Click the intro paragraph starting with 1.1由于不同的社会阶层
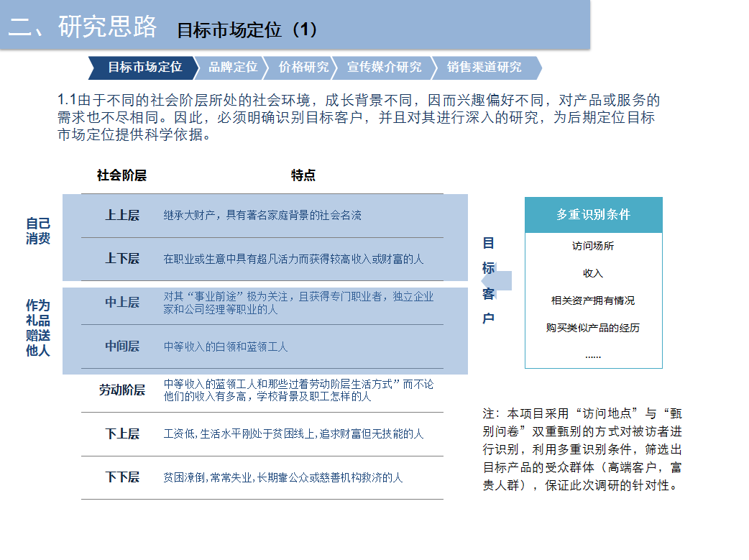The width and height of the screenshot is (749, 560). (x=358, y=118)
